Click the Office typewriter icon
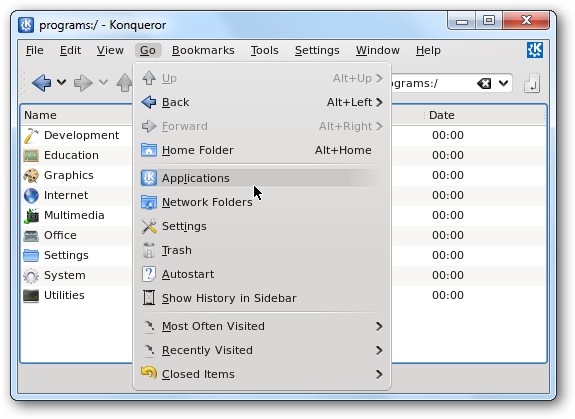 pyautogui.click(x=31, y=235)
